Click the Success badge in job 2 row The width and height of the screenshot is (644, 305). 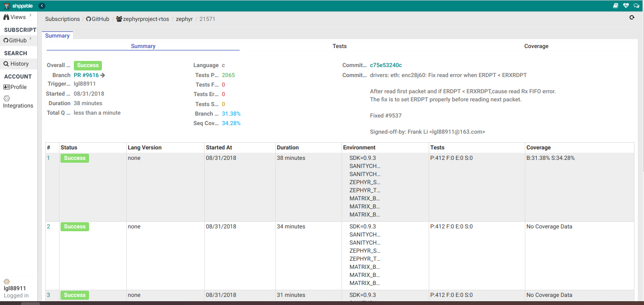[75, 226]
